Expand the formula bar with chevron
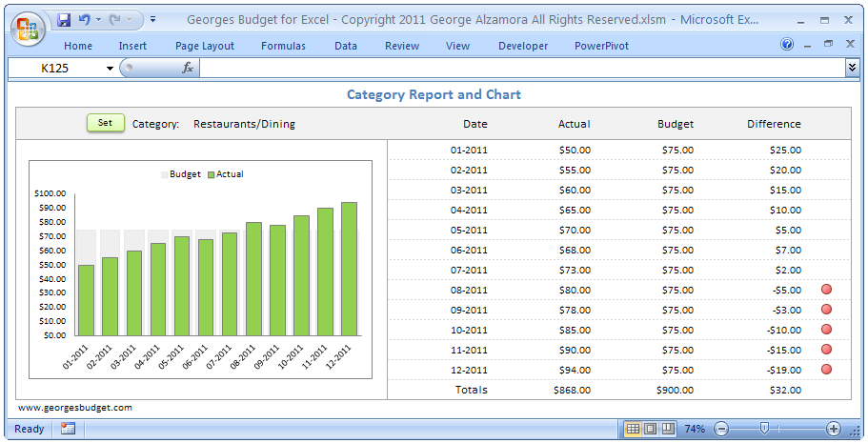This screenshot has width=868, height=443. [852, 68]
